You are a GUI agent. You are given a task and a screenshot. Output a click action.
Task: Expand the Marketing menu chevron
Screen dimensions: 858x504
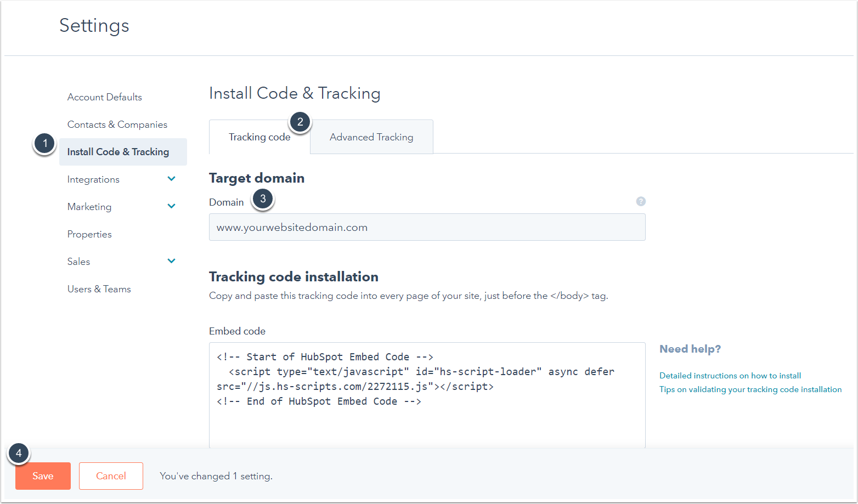(171, 206)
